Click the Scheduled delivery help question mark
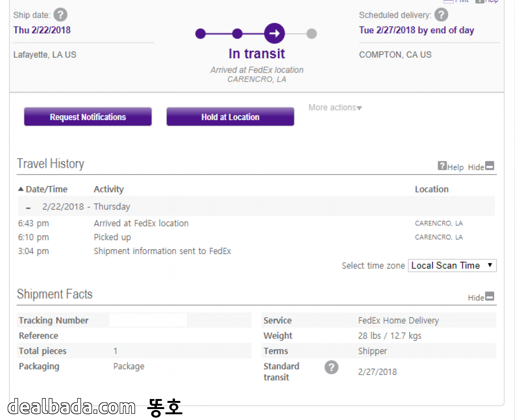The image size is (515, 420). pyautogui.click(x=441, y=15)
